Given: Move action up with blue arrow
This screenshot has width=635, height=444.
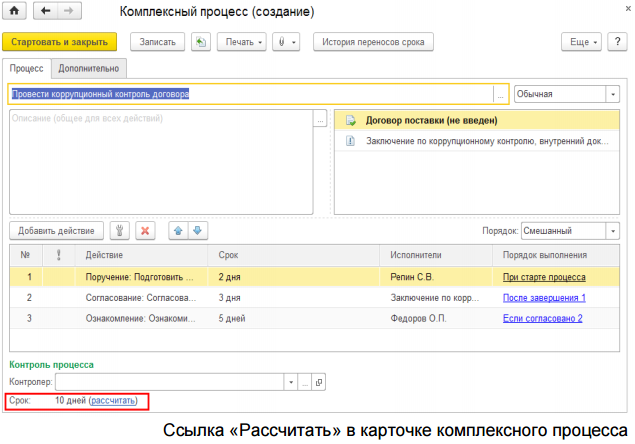Looking at the screenshot, I should pyautogui.click(x=178, y=231).
